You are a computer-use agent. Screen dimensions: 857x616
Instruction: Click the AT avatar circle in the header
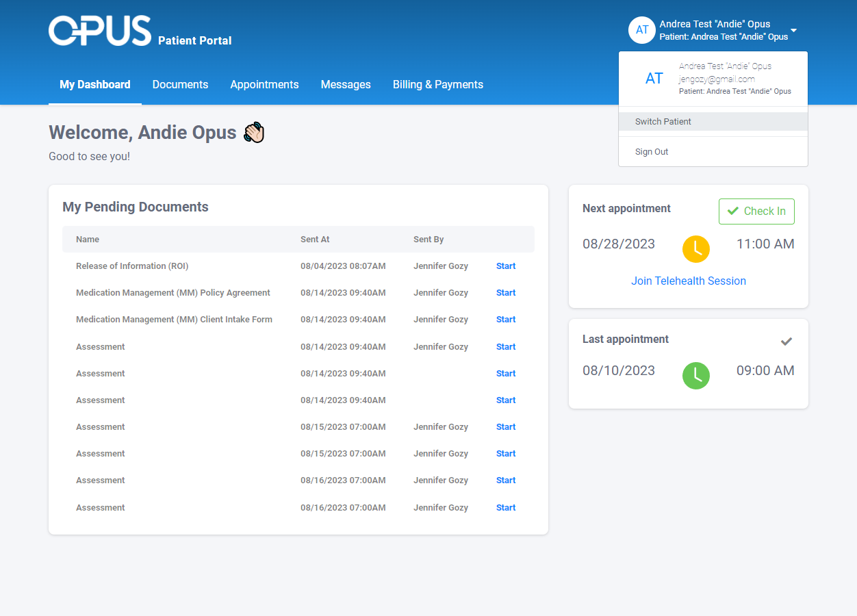click(642, 30)
